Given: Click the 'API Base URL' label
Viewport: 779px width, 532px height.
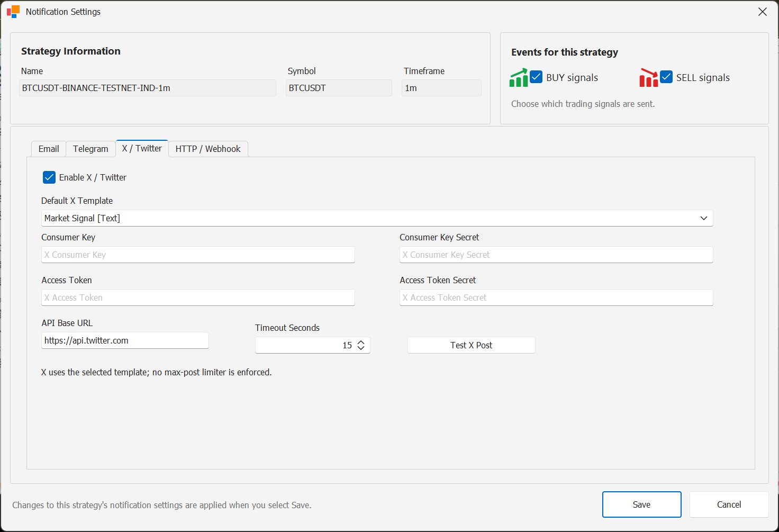Looking at the screenshot, I should click(x=67, y=323).
